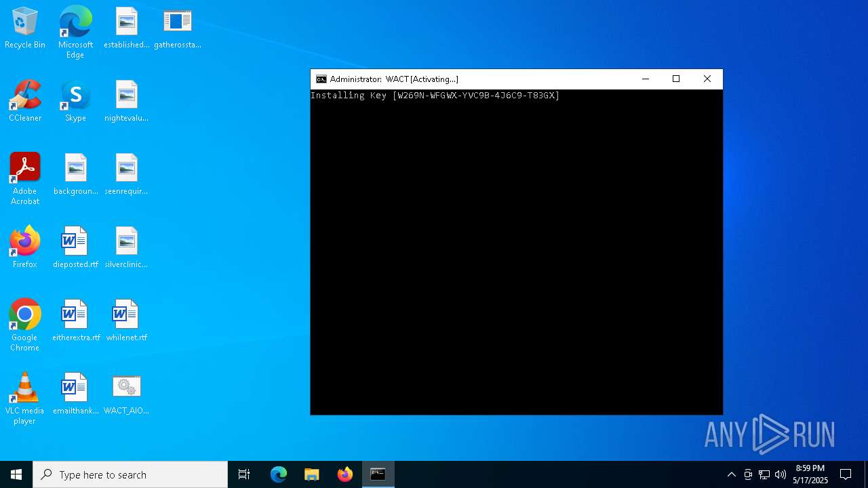Open Task View from the taskbar
This screenshot has height=488, width=868.
coord(244,474)
